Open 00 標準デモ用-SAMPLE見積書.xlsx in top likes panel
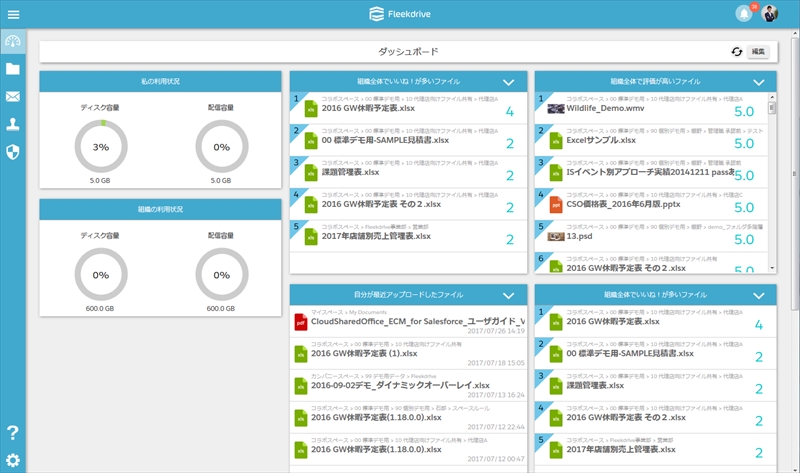 pos(385,140)
